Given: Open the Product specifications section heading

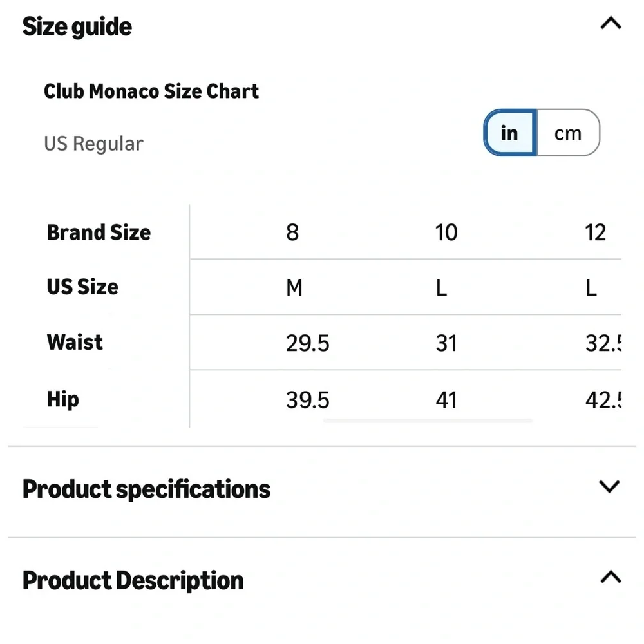Looking at the screenshot, I should click(x=146, y=489).
